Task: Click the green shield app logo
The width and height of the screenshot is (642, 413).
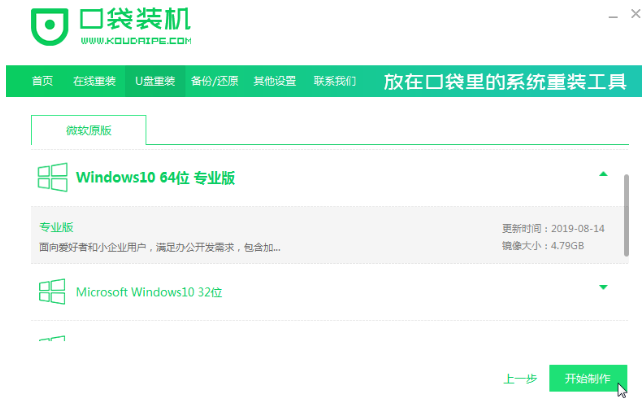Action: (x=50, y=27)
